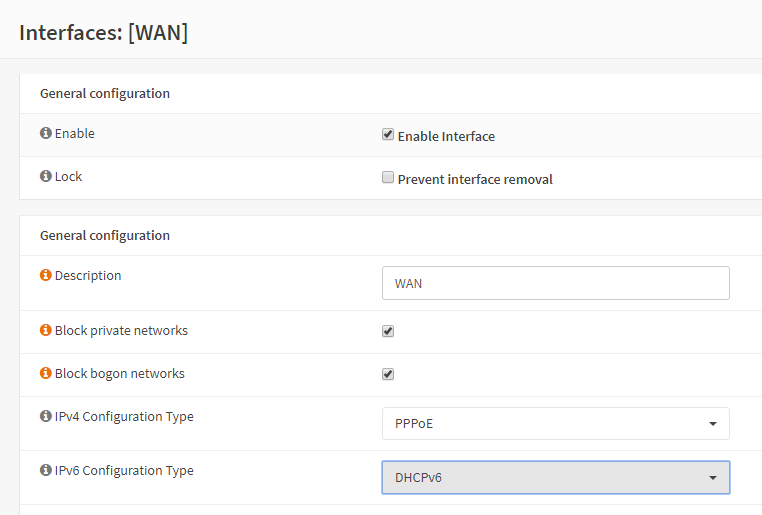Click General configuration header above the Enable row
Image resolution: width=762 pixels, height=515 pixels.
(104, 93)
